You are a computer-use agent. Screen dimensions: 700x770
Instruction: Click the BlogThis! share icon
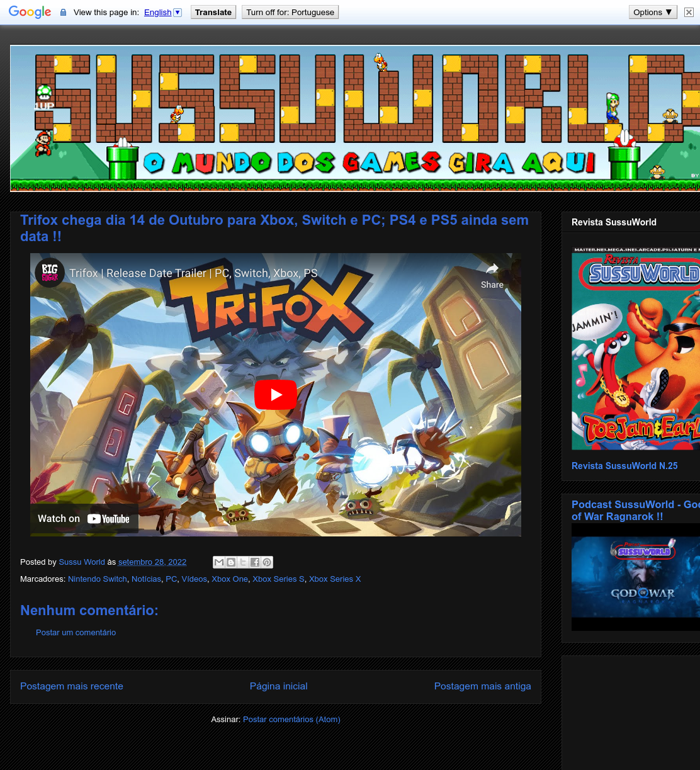tap(231, 562)
